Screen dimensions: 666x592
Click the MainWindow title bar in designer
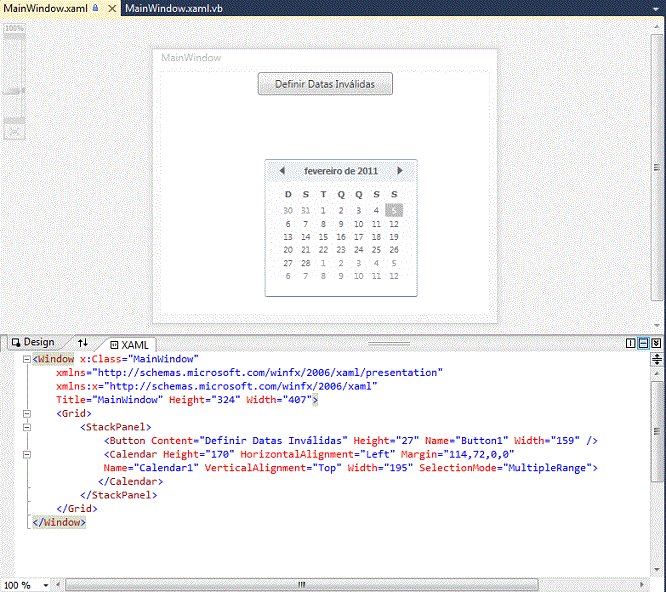(x=325, y=58)
